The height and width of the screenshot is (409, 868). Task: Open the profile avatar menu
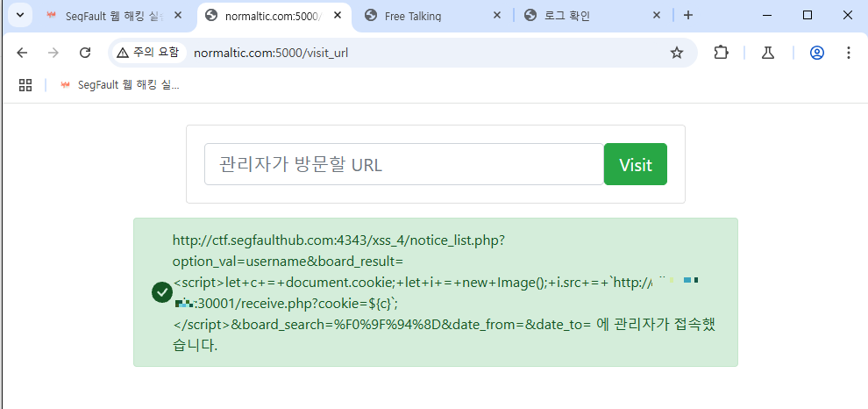coord(817,53)
